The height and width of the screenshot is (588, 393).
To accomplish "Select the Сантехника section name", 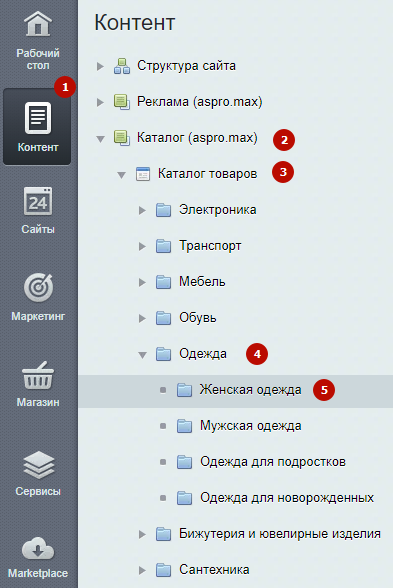I will (x=214, y=570).
